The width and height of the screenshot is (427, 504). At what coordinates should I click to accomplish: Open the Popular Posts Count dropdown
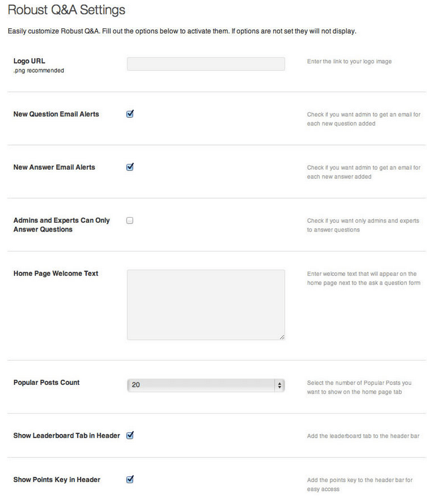pyautogui.click(x=206, y=385)
